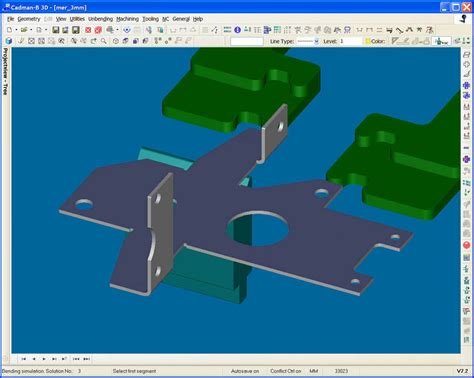Select the magnifier zoom tool

[104, 41]
